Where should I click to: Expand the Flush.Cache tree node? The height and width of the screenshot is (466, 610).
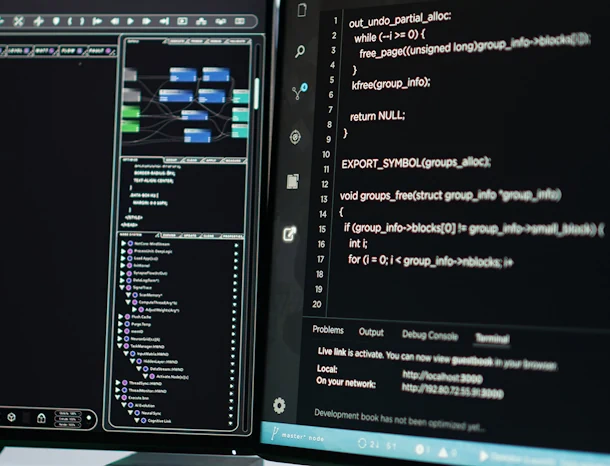(121, 317)
